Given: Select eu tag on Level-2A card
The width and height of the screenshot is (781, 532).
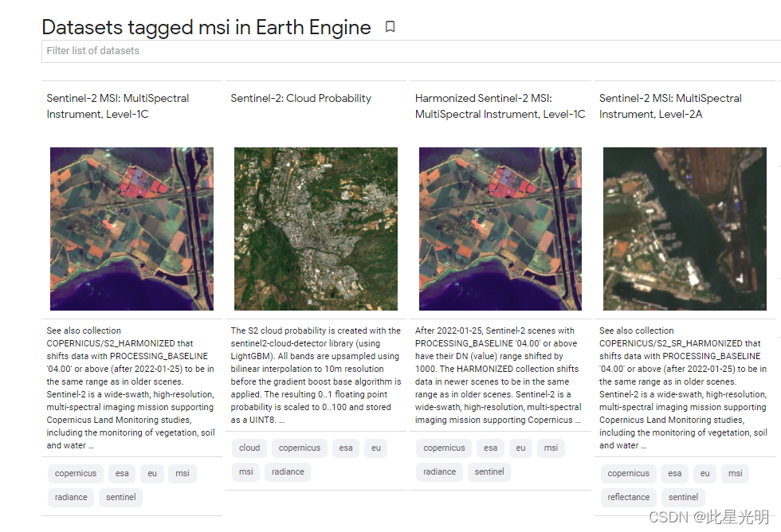Looking at the screenshot, I should (x=704, y=473).
